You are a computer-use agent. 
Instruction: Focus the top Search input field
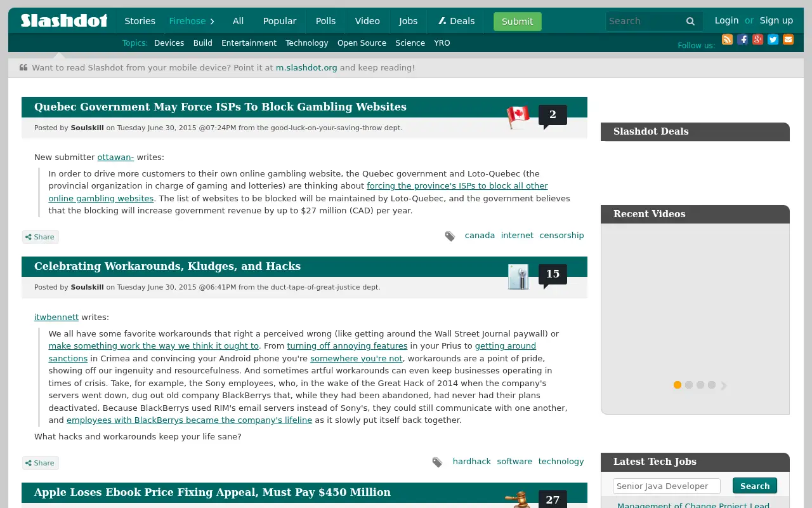click(646, 21)
